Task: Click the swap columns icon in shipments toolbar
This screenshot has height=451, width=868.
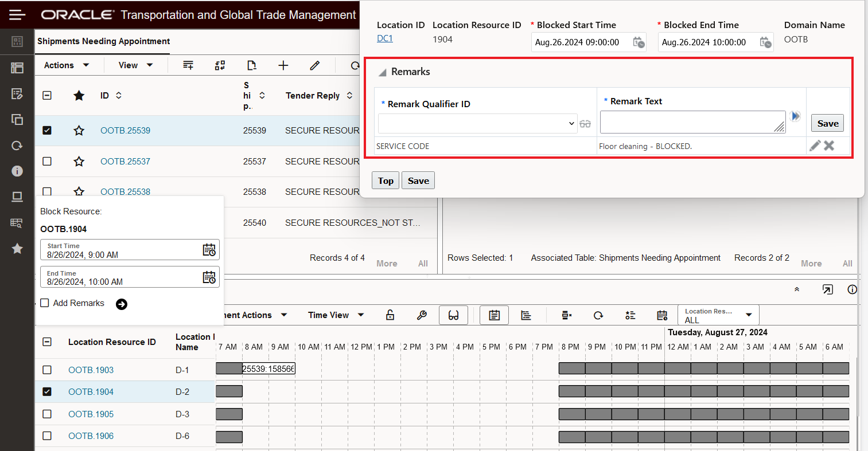Action: pyautogui.click(x=220, y=65)
